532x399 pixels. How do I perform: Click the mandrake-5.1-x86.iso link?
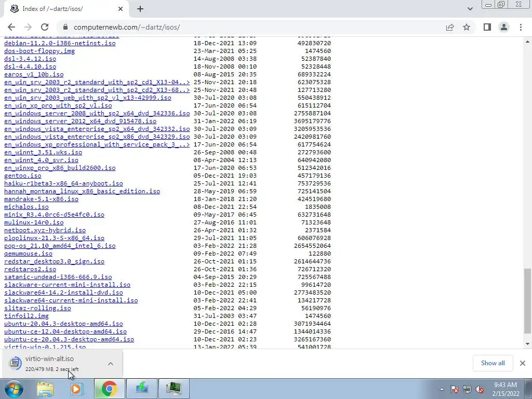(42, 199)
